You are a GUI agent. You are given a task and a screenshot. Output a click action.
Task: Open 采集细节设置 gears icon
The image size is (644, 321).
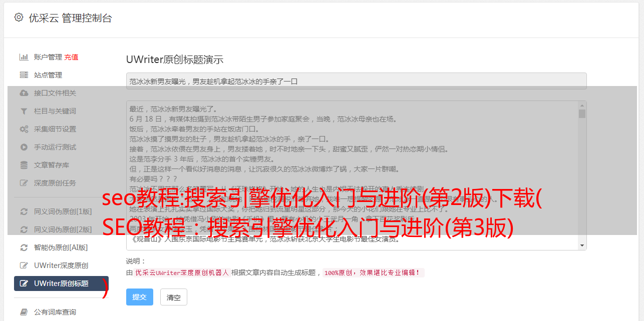(24, 129)
